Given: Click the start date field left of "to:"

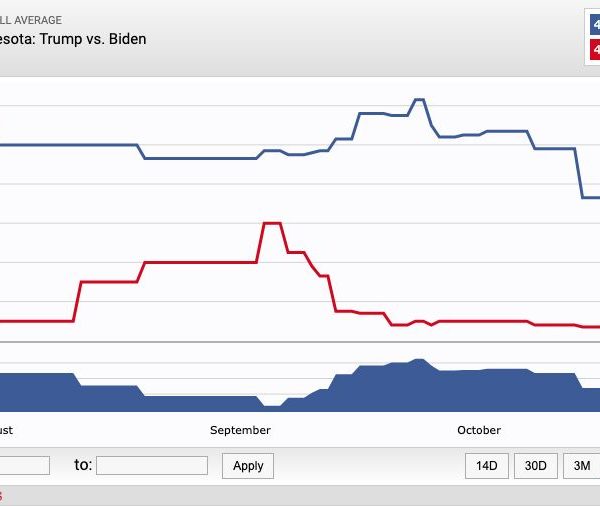Looking at the screenshot, I should tap(24, 466).
